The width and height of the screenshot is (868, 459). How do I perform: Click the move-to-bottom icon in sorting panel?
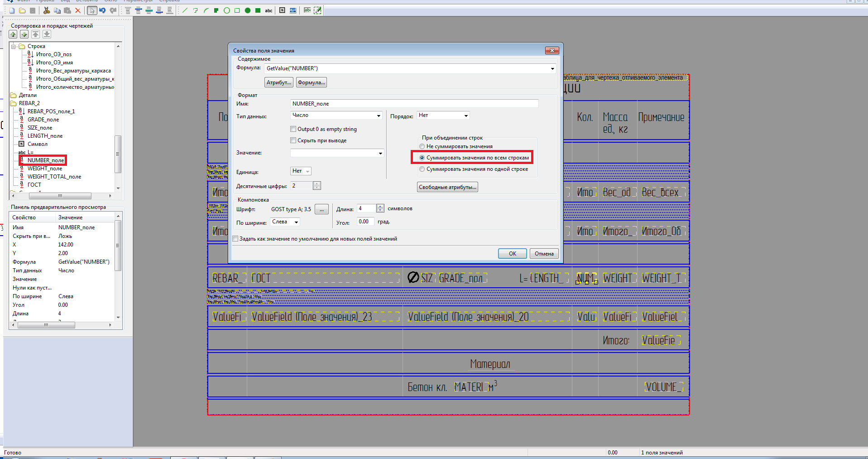[47, 34]
